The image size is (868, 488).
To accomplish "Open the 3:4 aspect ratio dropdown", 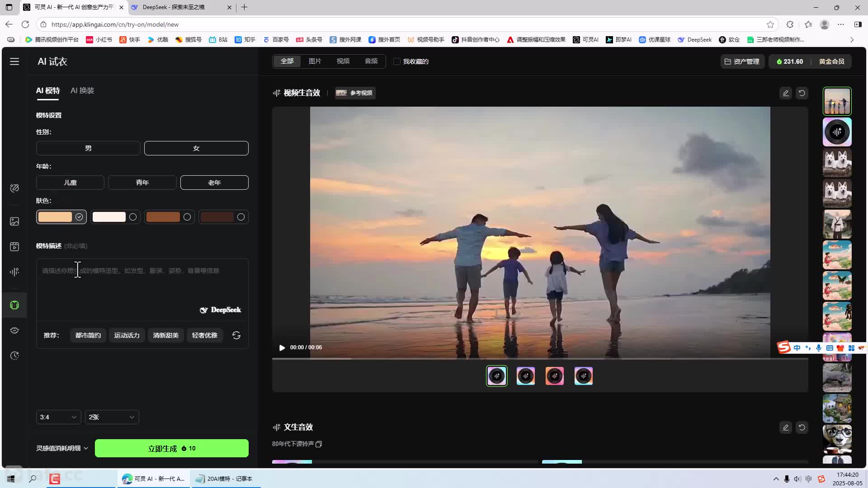I will [58, 417].
